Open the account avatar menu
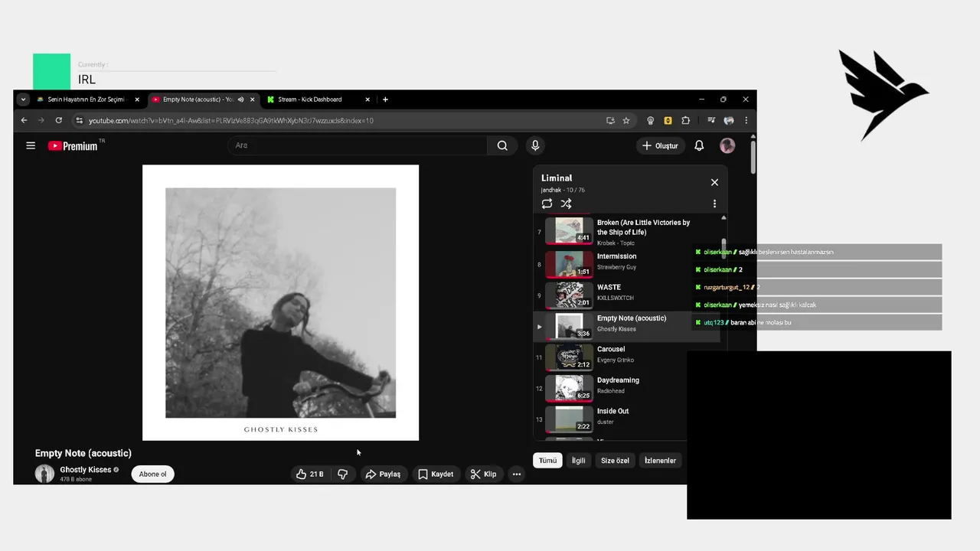980x551 pixels. [727, 145]
